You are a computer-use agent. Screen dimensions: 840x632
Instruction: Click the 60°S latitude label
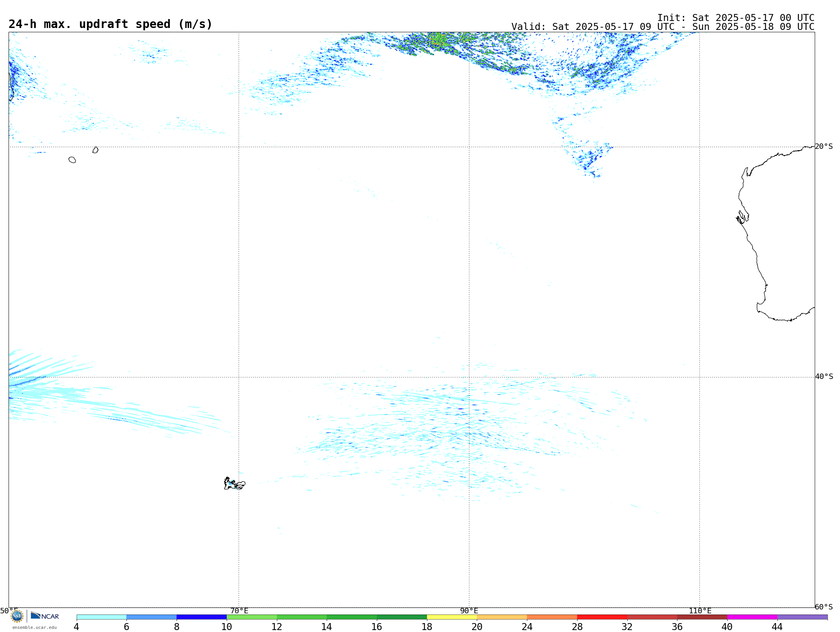point(824,607)
